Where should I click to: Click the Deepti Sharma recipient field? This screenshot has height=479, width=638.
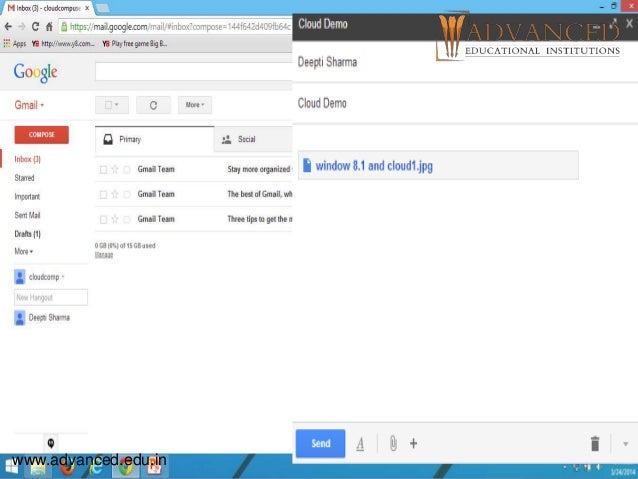pos(465,62)
